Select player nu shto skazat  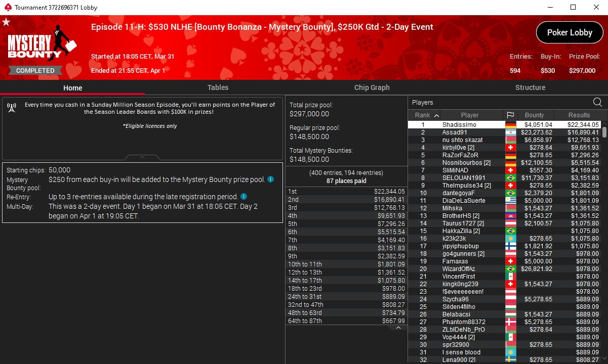pos(505,140)
